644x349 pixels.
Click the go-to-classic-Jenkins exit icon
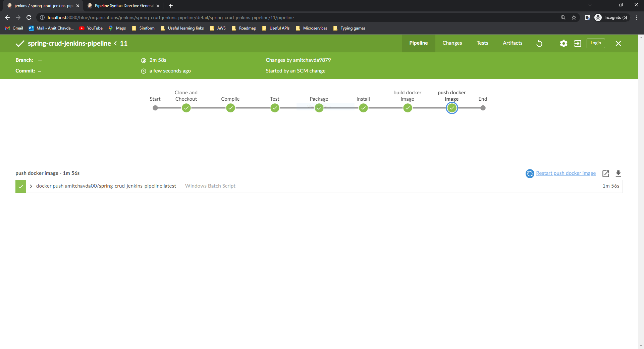pyautogui.click(x=578, y=43)
